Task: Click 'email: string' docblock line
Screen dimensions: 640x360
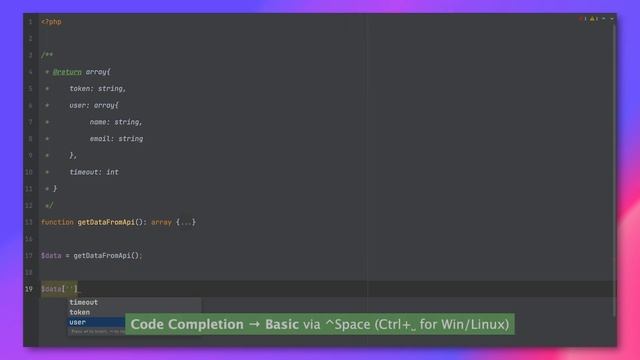Action: click(116, 139)
